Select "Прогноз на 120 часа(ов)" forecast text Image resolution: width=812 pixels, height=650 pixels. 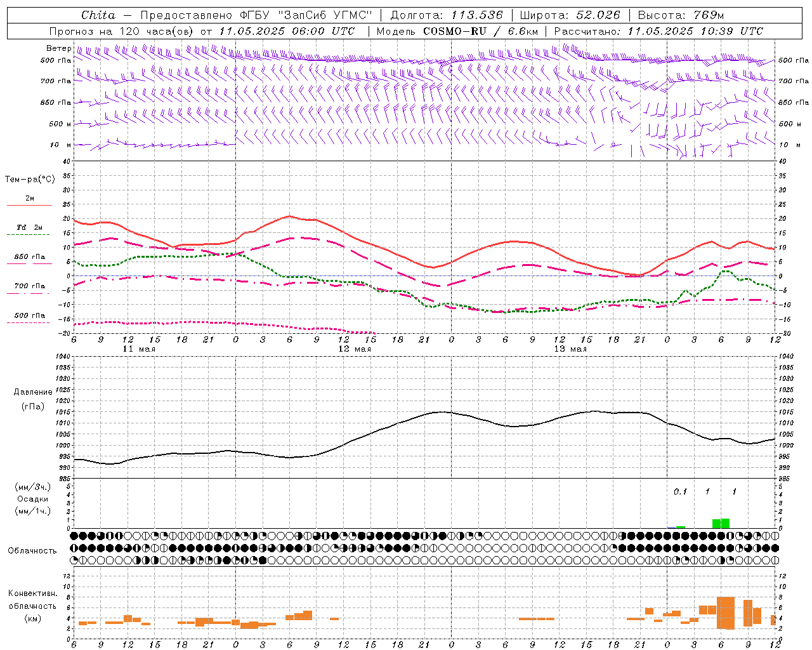pos(122,31)
